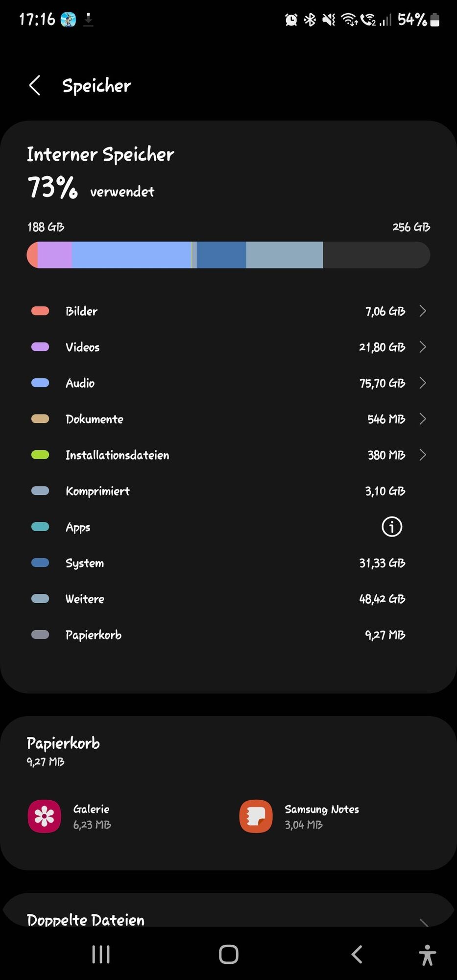Open the Doppelte Dateien section

[x=228, y=919]
